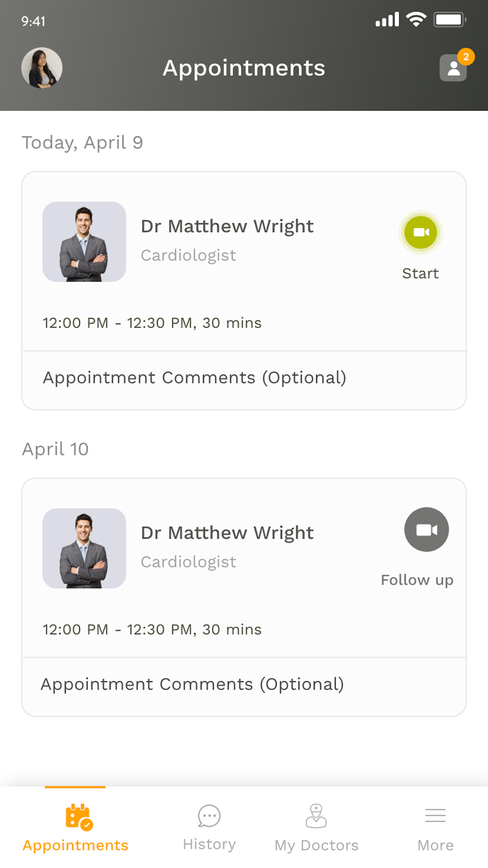Open the user profile avatar in header

point(42,68)
